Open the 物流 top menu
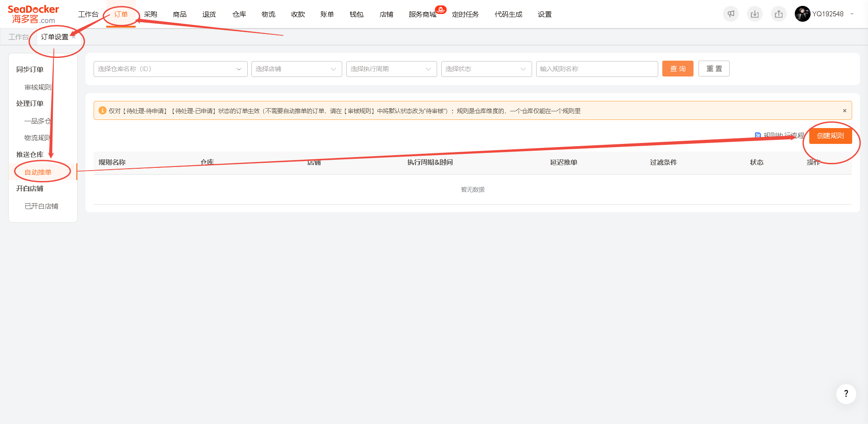Screen dimensions: 868x424 (269, 14)
